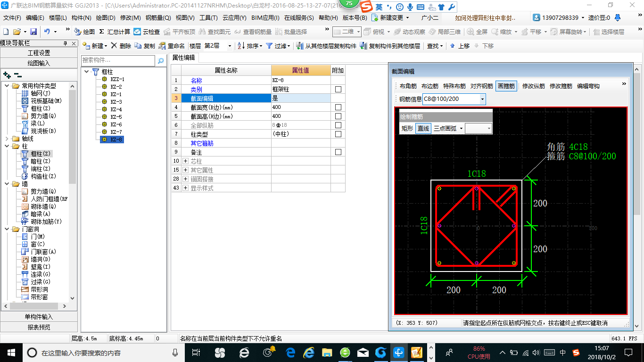
Task: Click the expand-all plus icon in navigator
Action: 7,75
